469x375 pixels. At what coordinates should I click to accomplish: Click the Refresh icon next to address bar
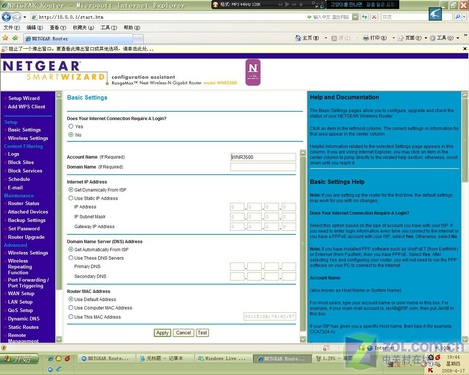coord(365,17)
